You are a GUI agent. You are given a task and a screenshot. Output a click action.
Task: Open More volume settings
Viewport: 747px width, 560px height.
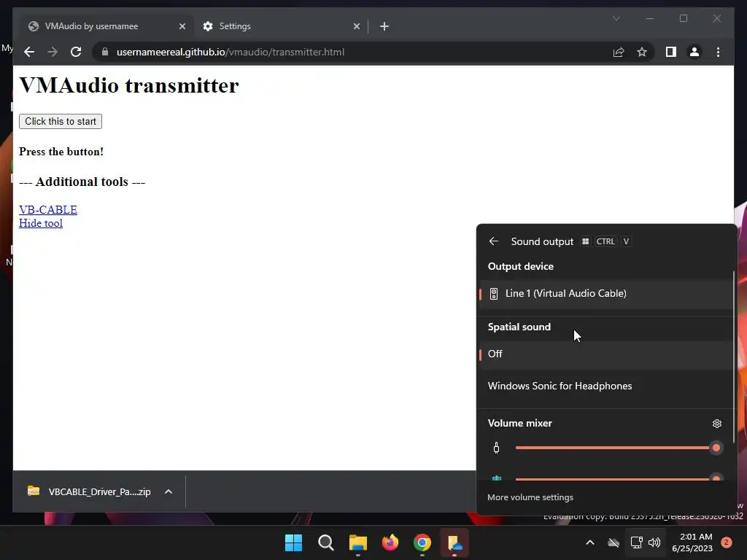click(x=530, y=497)
